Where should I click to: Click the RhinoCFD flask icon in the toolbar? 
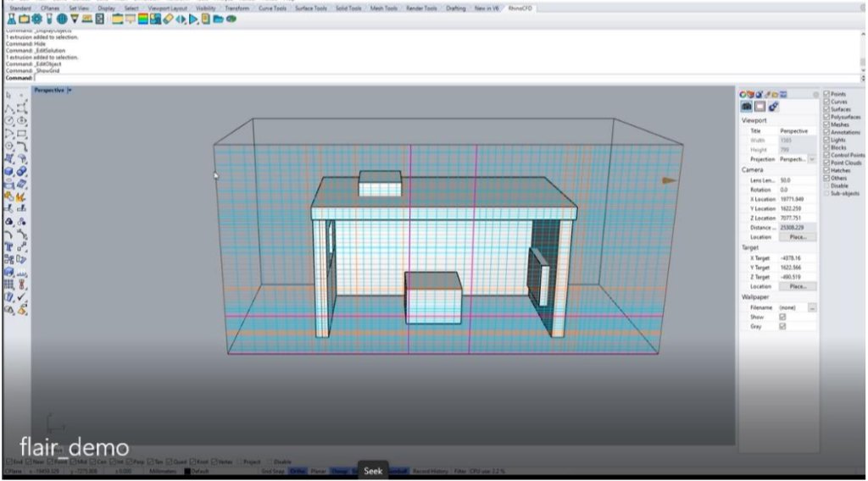pos(11,19)
